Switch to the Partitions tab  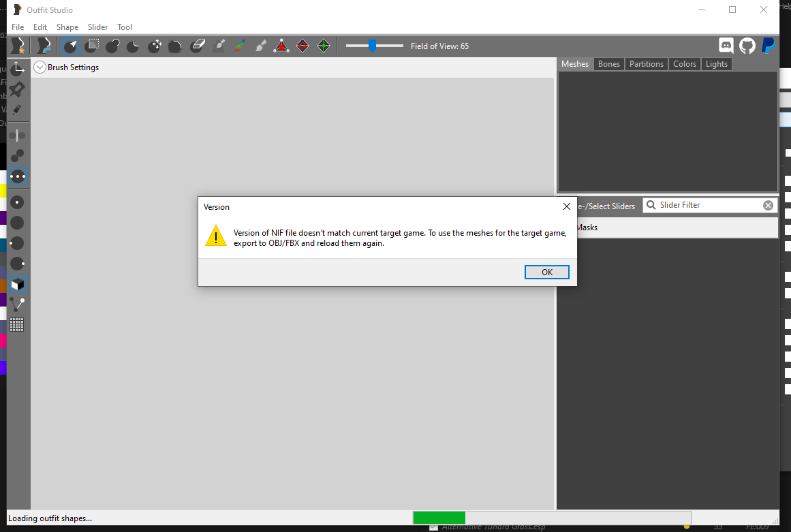point(646,64)
